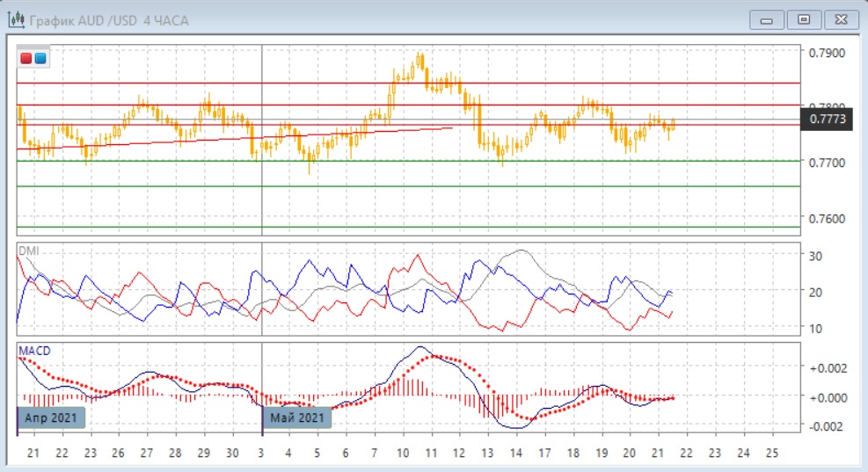Click date 25 on the time axis

pos(772,454)
